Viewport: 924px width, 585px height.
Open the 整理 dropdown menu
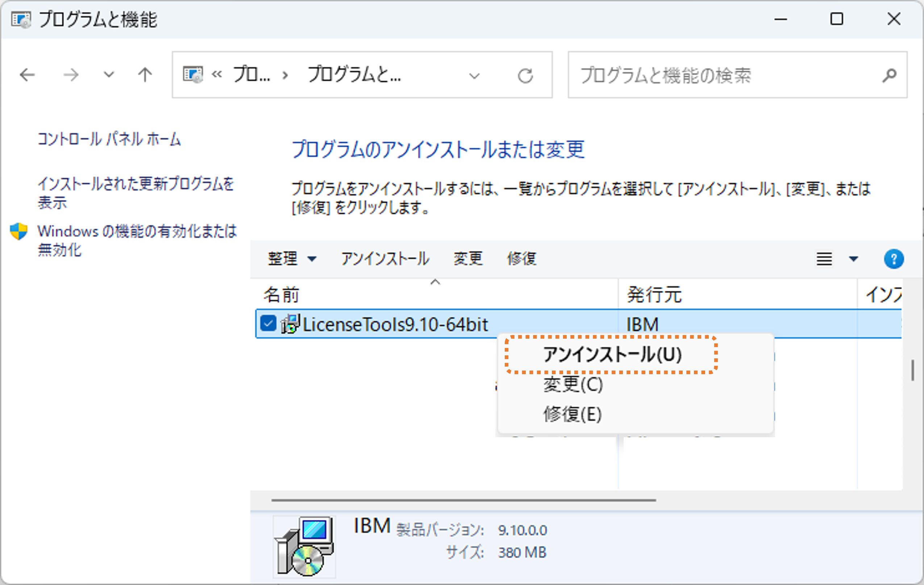click(x=292, y=259)
